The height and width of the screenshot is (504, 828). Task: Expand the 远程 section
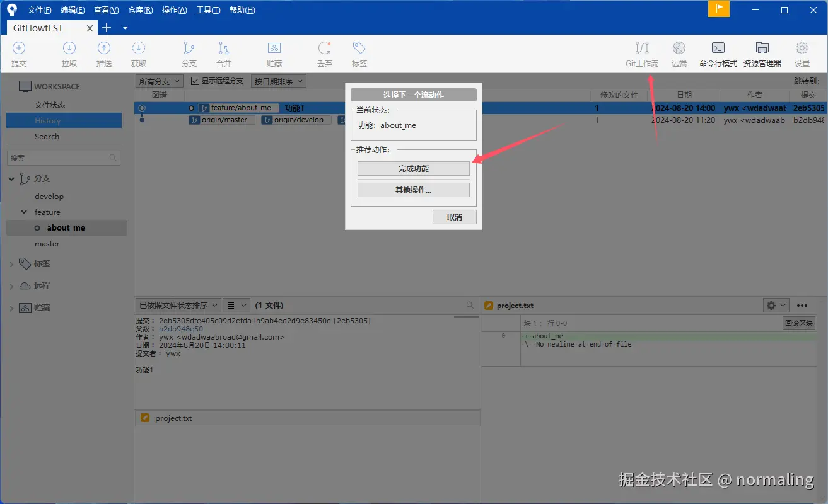click(11, 286)
